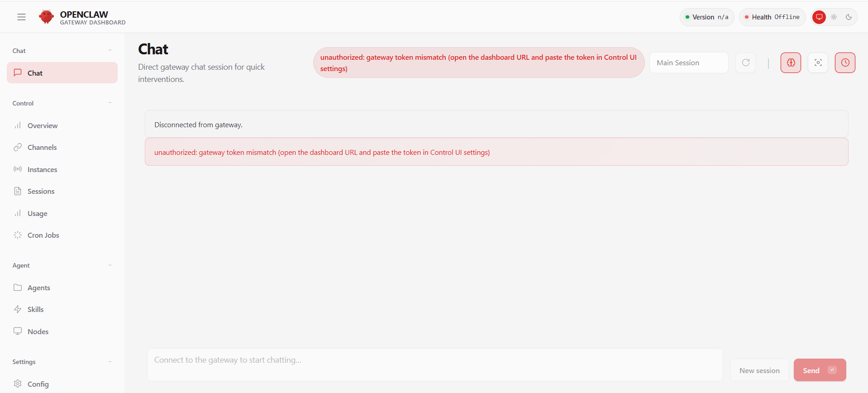The width and height of the screenshot is (868, 393).
Task: Collapse the Agent sidebar section
Action: (x=110, y=265)
